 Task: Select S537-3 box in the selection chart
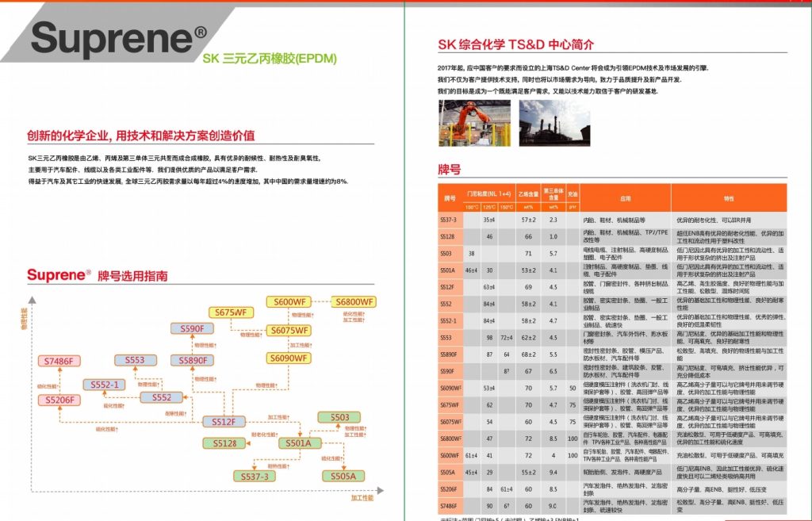click(x=255, y=476)
